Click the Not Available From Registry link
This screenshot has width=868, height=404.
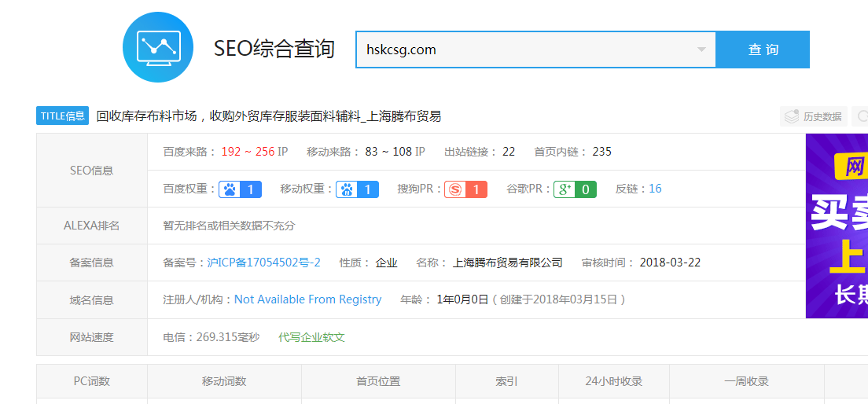[307, 299]
